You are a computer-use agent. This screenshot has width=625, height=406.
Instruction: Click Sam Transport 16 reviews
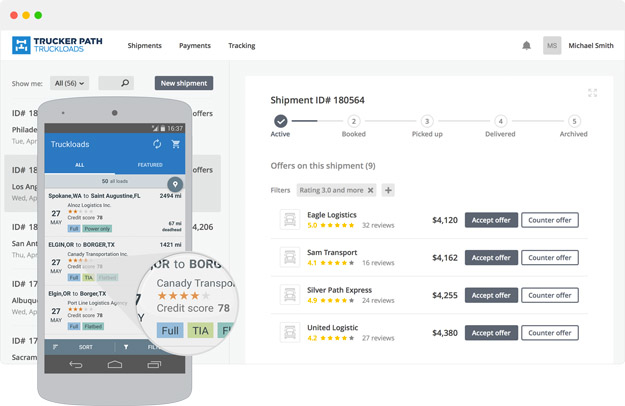pos(378,263)
